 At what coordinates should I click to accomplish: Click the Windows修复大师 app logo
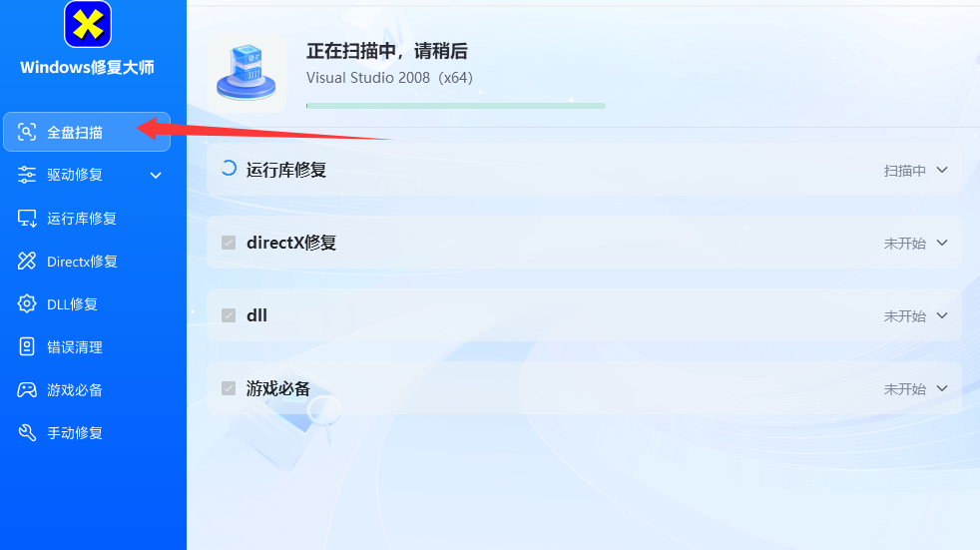pyautogui.click(x=88, y=24)
